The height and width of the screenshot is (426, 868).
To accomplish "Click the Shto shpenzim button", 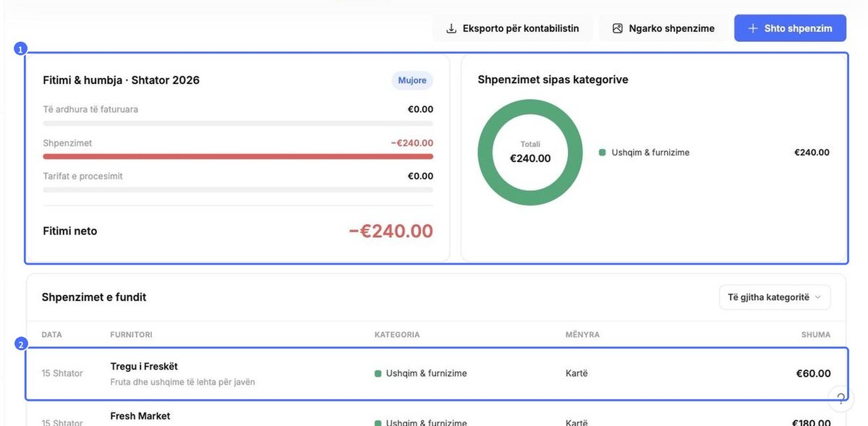I will click(790, 28).
